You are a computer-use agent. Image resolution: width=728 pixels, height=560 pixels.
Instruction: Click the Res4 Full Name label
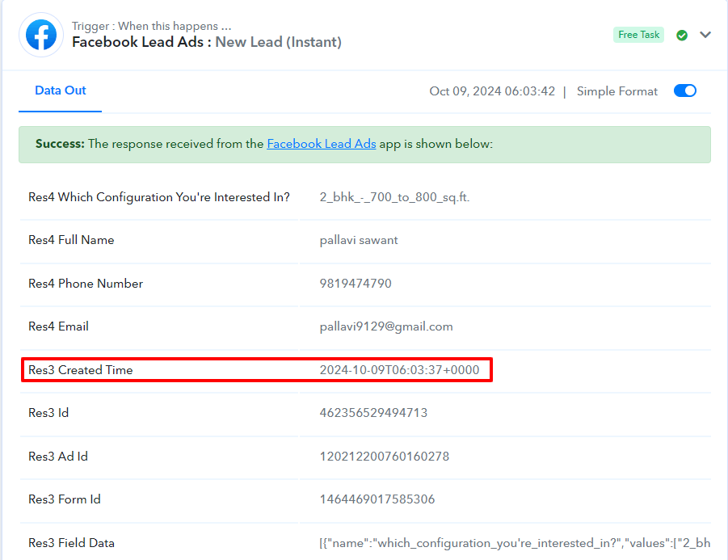coord(71,240)
